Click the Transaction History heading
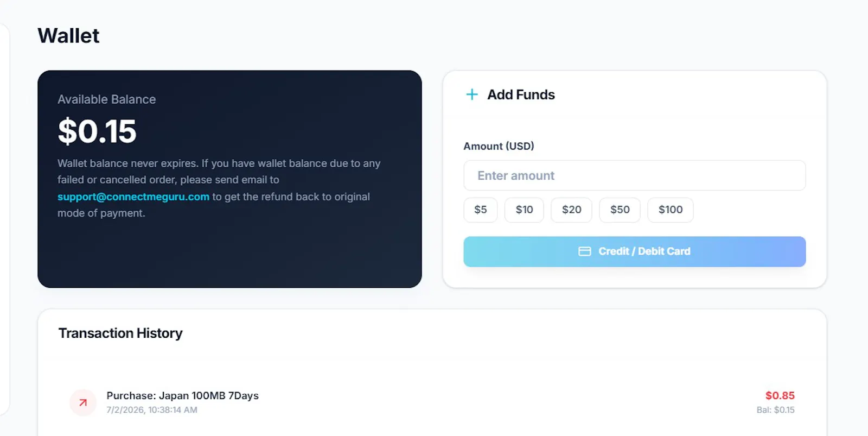This screenshot has width=868, height=436. click(120, 333)
